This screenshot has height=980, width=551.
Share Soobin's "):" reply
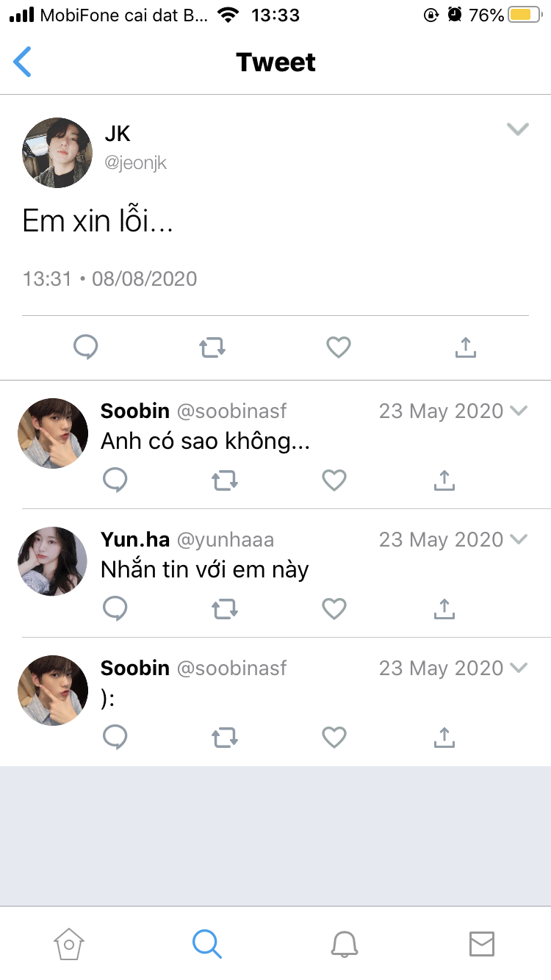pos(444,737)
